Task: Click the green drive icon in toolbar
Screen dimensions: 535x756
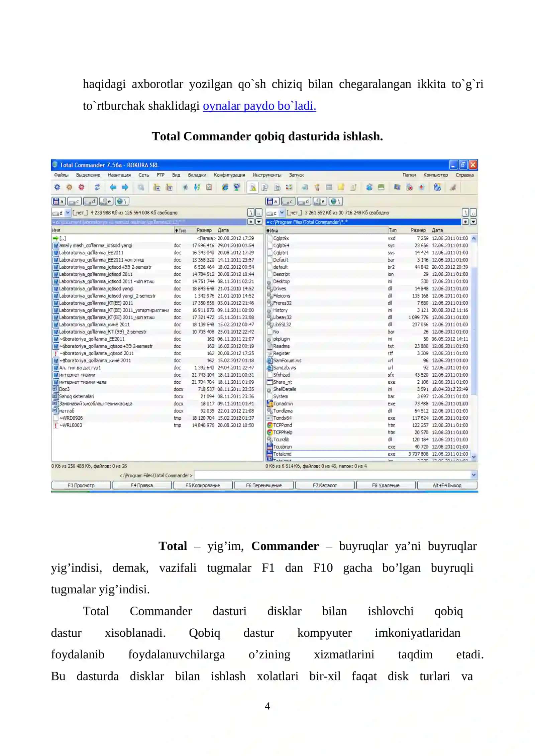Action: (x=381, y=187)
